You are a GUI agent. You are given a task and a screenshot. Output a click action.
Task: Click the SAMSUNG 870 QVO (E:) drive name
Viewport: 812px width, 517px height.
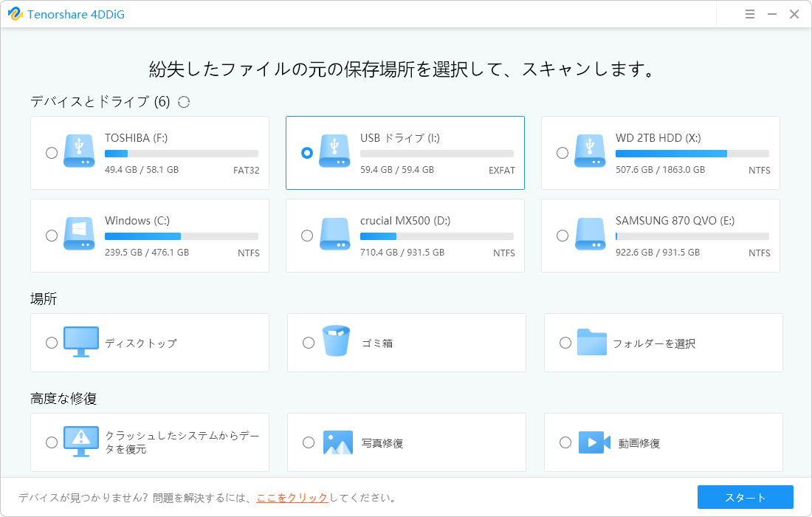pyautogui.click(x=675, y=221)
